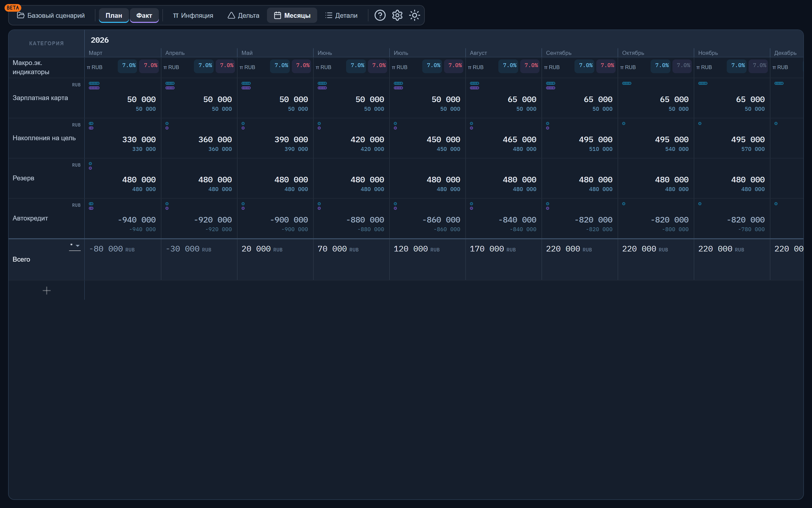Click the Декабрь month column header
This screenshot has width=812, height=508.
click(785, 53)
